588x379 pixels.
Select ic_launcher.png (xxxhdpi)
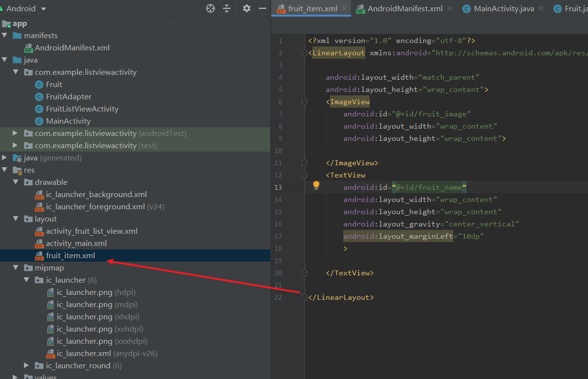(x=102, y=341)
